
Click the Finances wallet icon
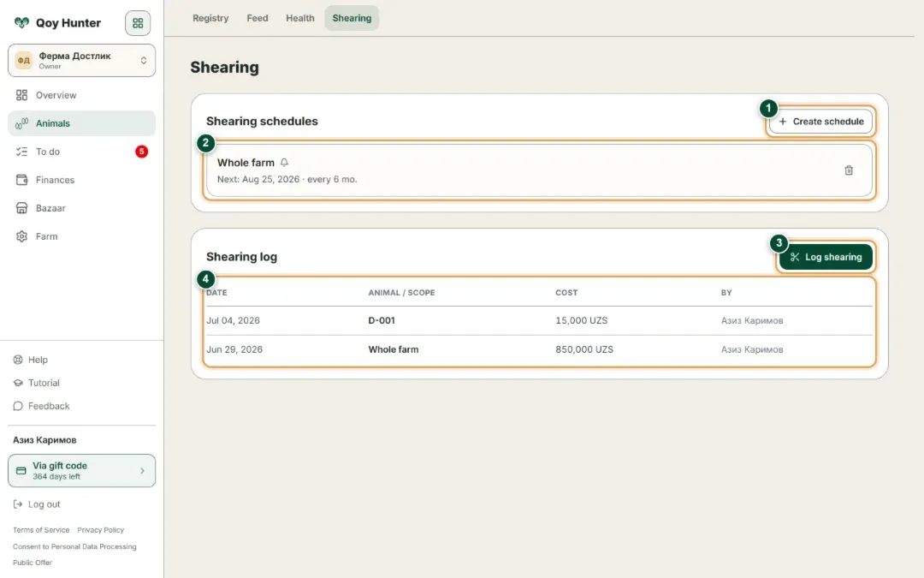pos(21,180)
